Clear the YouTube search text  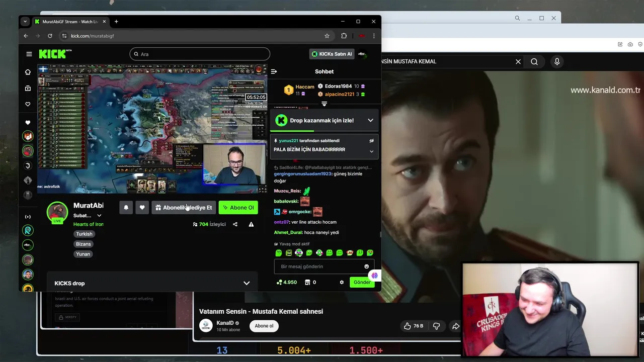[x=518, y=61]
